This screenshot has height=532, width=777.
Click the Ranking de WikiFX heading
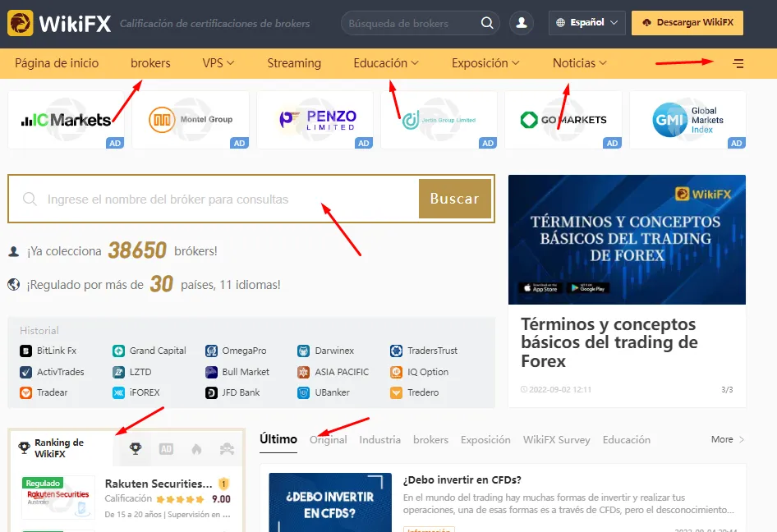pos(59,447)
